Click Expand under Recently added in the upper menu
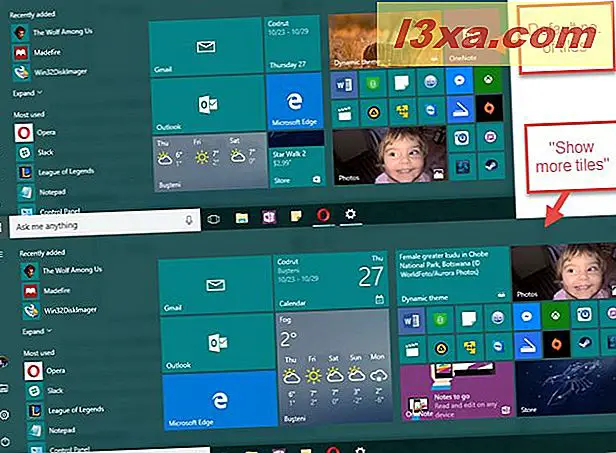The height and width of the screenshot is (453, 616). tap(28, 93)
